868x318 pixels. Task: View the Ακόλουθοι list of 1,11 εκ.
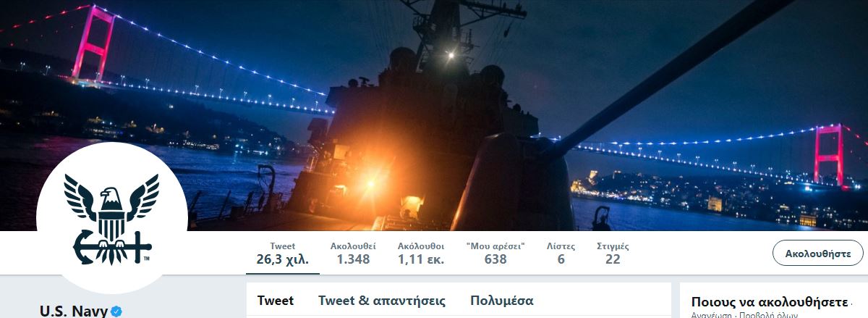pos(421,253)
